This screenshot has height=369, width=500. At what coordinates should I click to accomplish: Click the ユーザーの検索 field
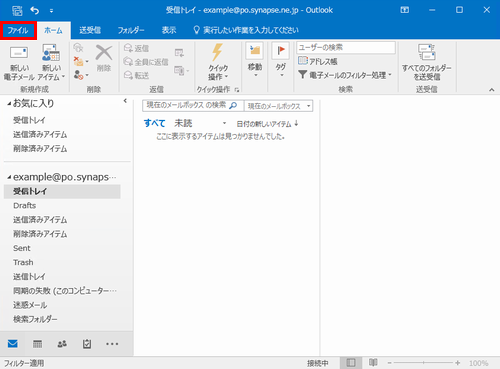point(346,48)
